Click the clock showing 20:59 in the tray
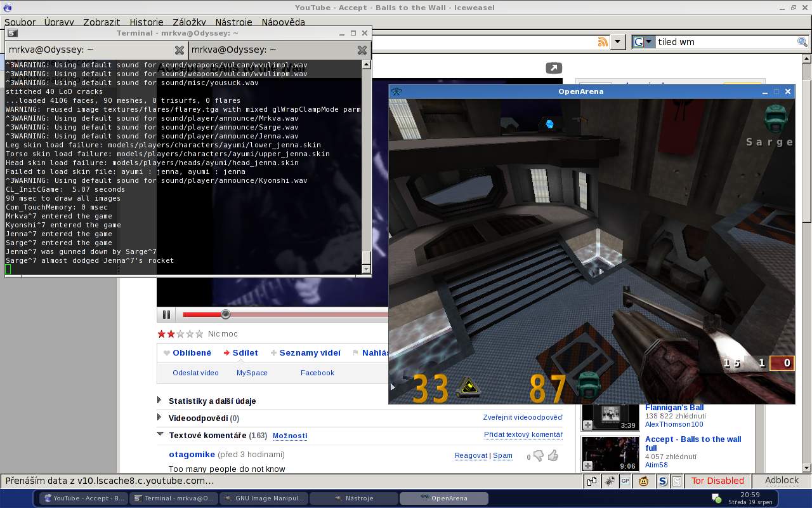812x508 pixels. pos(750,498)
